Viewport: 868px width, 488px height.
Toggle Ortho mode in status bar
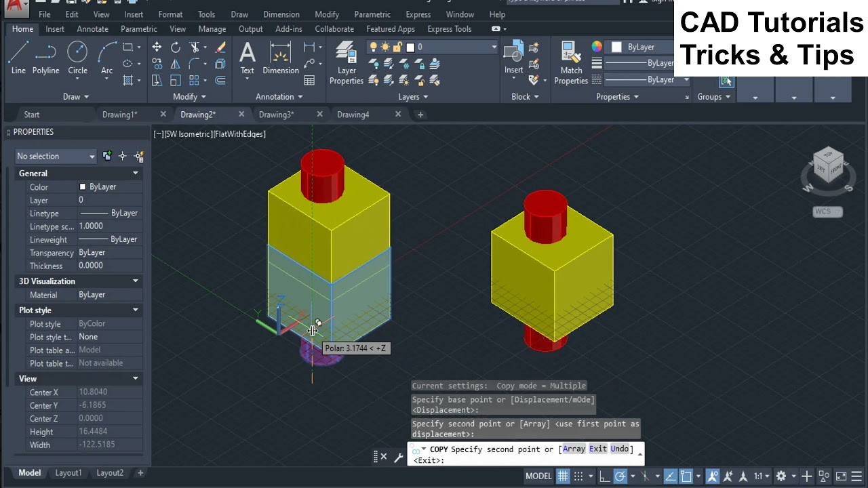[x=604, y=476]
